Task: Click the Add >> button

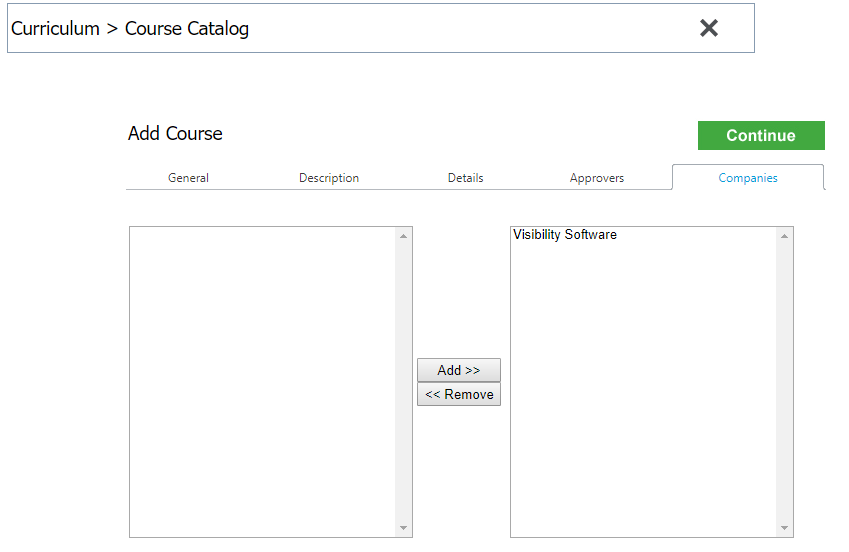Action: (x=459, y=370)
